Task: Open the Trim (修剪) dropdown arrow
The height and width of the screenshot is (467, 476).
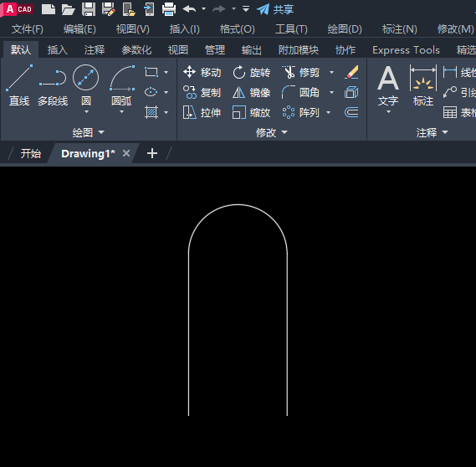Action: tap(332, 73)
